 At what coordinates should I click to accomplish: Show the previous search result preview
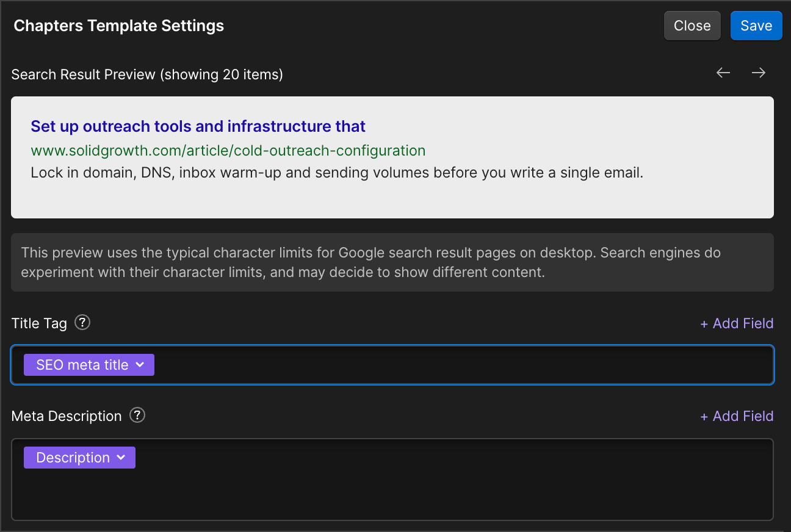tap(723, 73)
